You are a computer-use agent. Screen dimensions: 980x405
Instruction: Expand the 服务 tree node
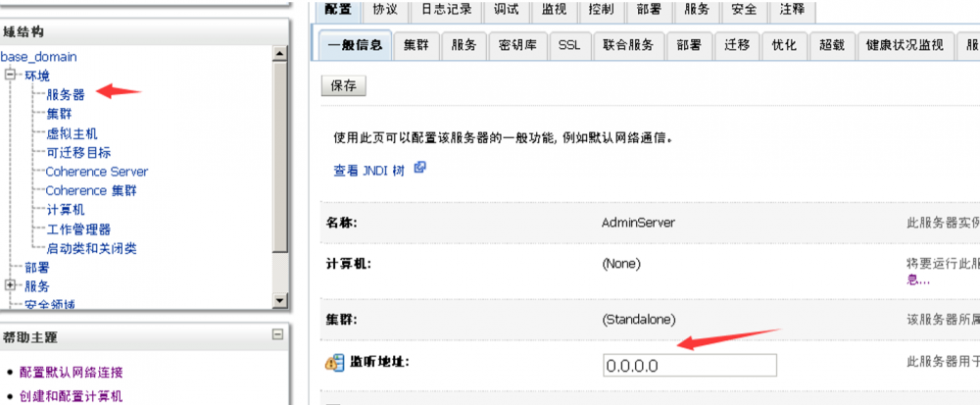point(10,285)
